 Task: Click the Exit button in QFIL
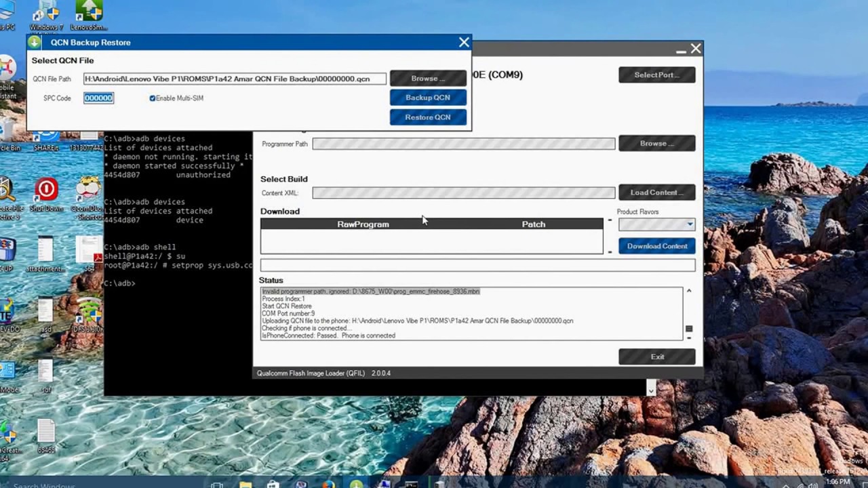click(656, 357)
